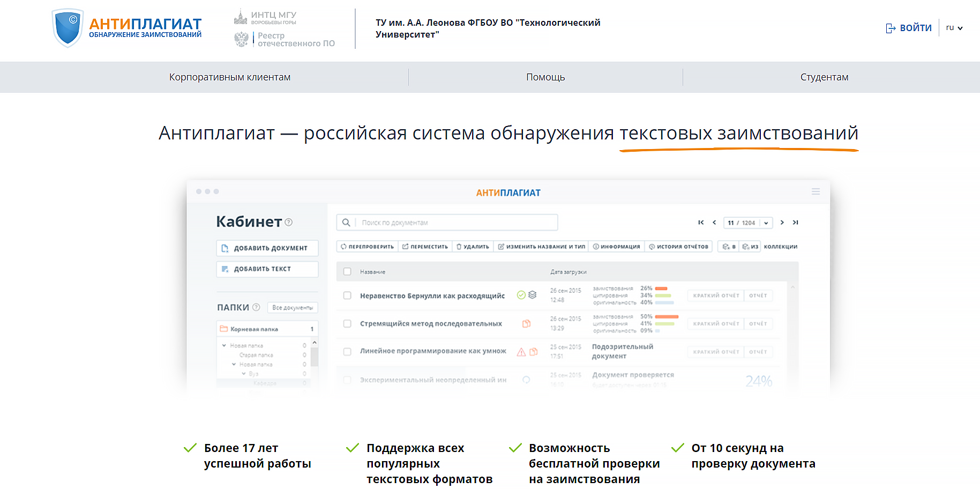
Task: Collapse the Вуз tree node
Action: [x=243, y=374]
